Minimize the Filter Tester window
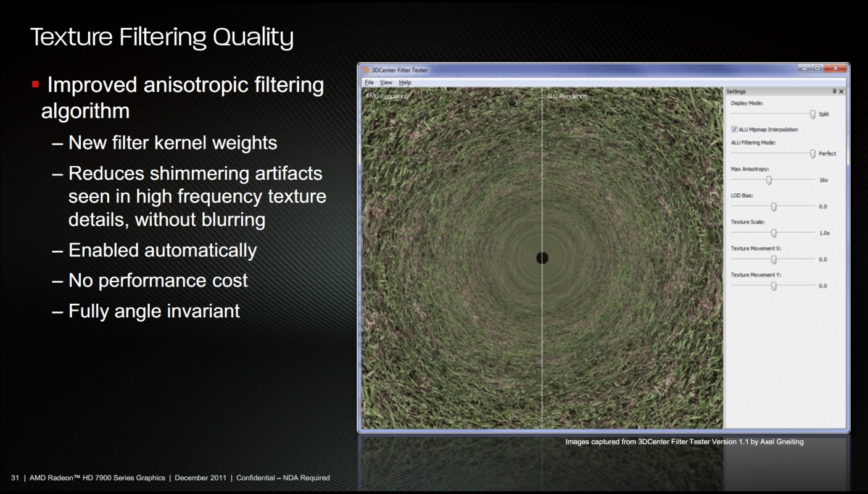 click(x=804, y=68)
